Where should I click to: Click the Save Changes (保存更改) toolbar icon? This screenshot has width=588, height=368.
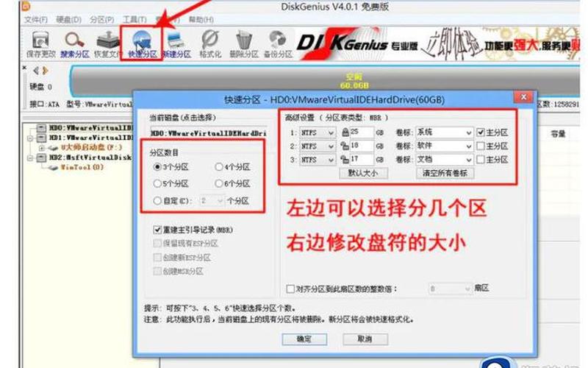click(x=41, y=44)
